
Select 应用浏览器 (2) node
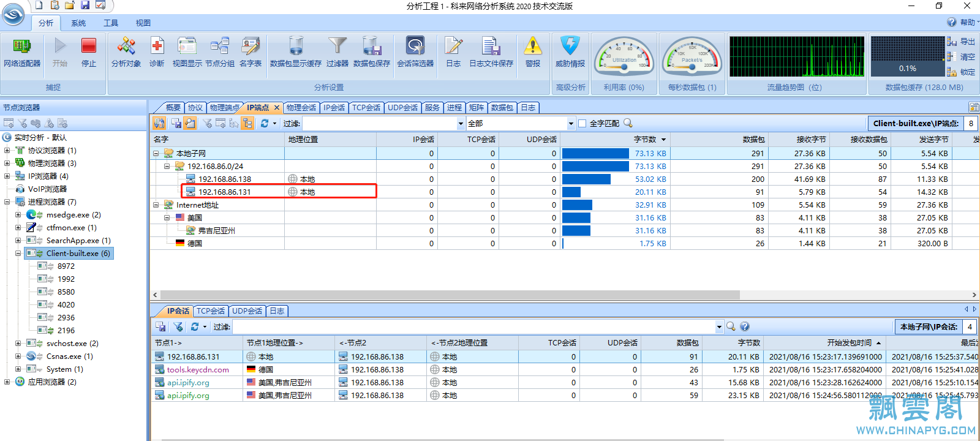click(x=52, y=382)
